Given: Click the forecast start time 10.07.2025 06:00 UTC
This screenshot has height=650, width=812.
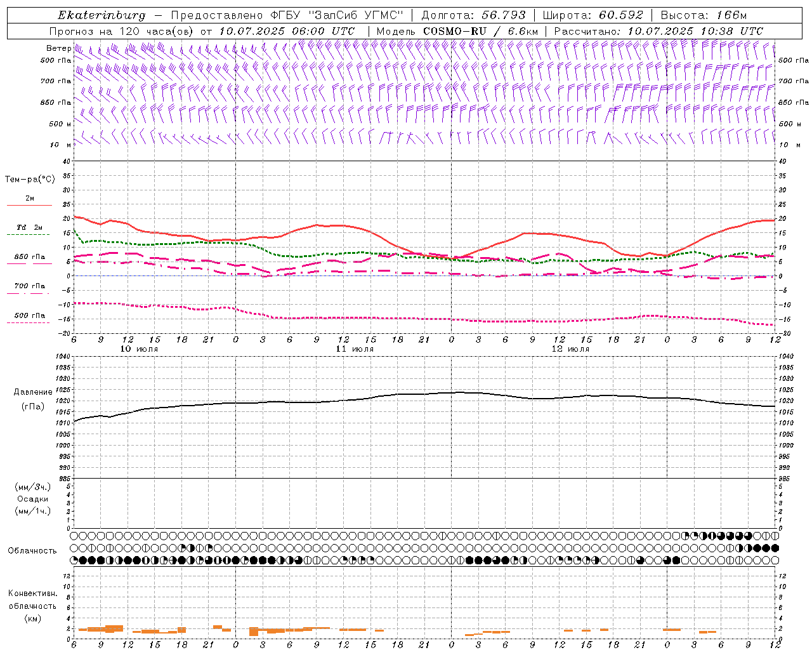Looking at the screenshot, I should [x=287, y=31].
